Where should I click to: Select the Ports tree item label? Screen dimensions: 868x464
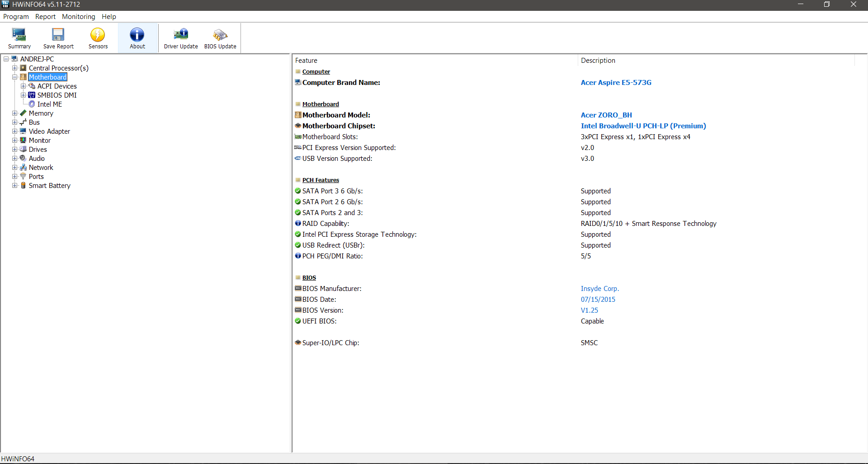(36, 176)
